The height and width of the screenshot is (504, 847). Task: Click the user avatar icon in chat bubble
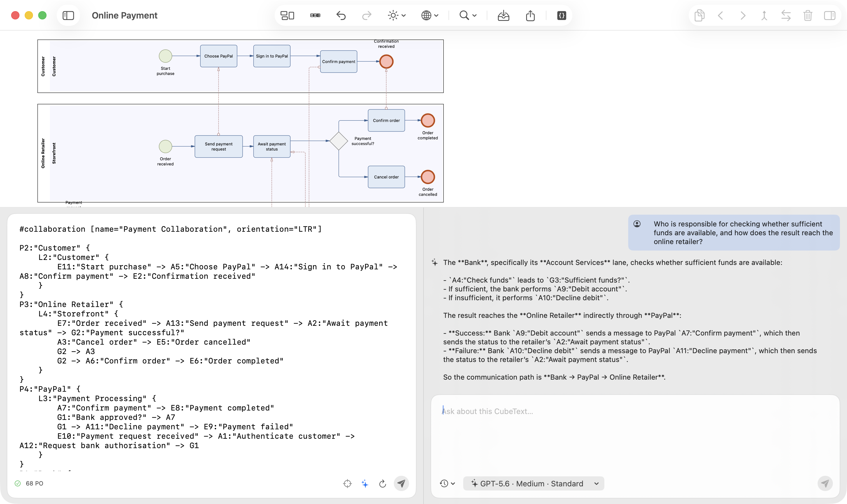click(637, 224)
